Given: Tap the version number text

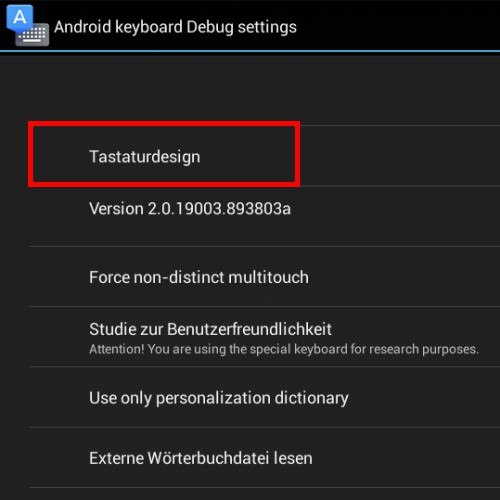Looking at the screenshot, I should [x=190, y=209].
